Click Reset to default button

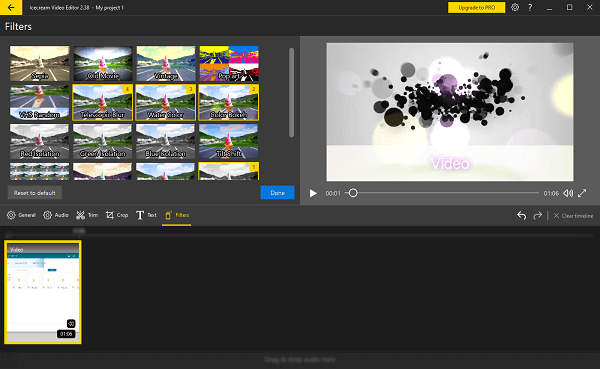tap(35, 193)
